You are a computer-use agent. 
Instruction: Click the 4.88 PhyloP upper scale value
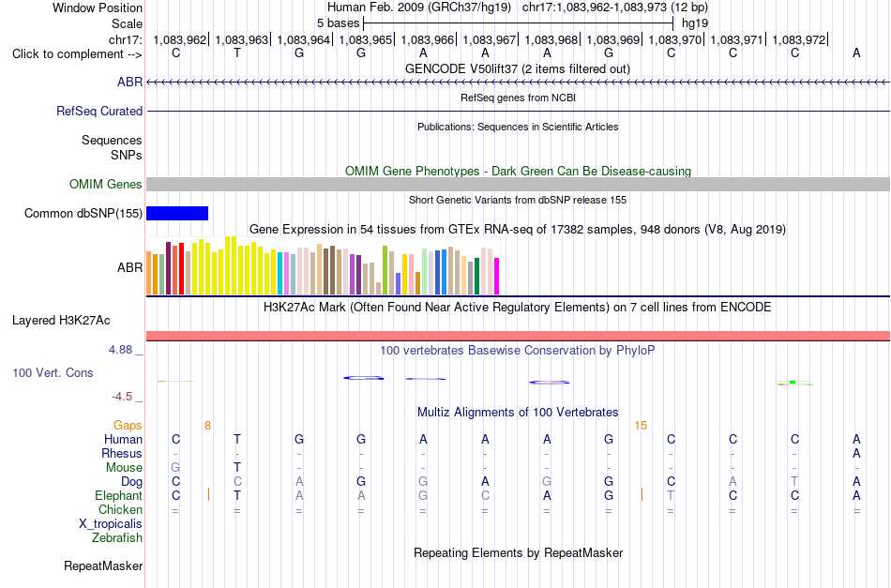click(x=121, y=350)
